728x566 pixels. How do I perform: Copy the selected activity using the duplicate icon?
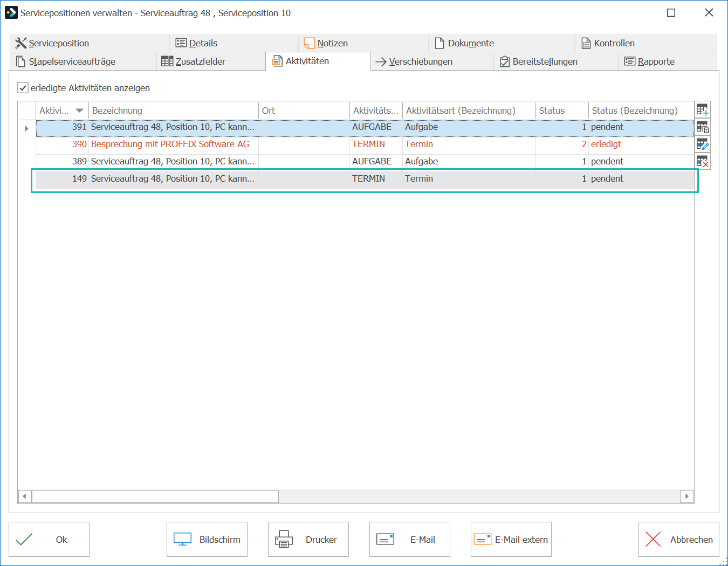pos(702,127)
